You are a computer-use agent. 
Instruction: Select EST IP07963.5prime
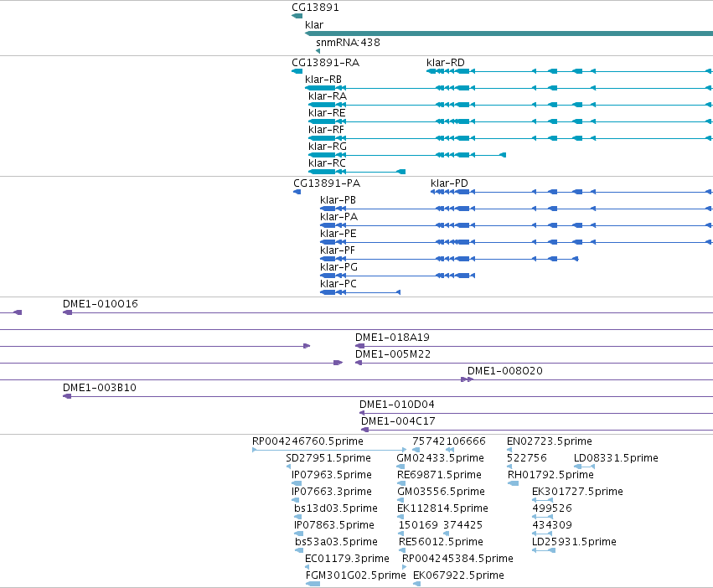332,475
